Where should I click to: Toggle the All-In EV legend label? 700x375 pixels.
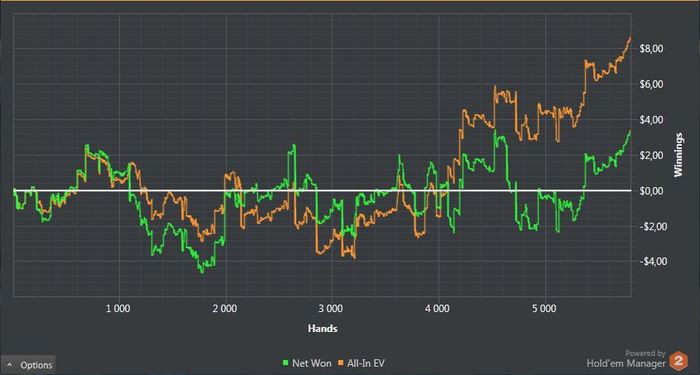[367, 363]
